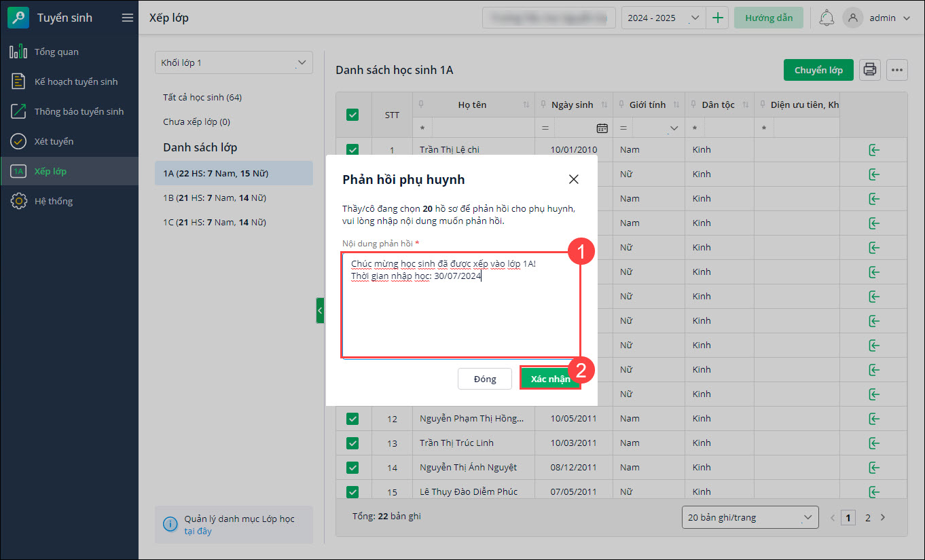
Task: Sort by Ngày sinh column arrows
Action: [604, 105]
